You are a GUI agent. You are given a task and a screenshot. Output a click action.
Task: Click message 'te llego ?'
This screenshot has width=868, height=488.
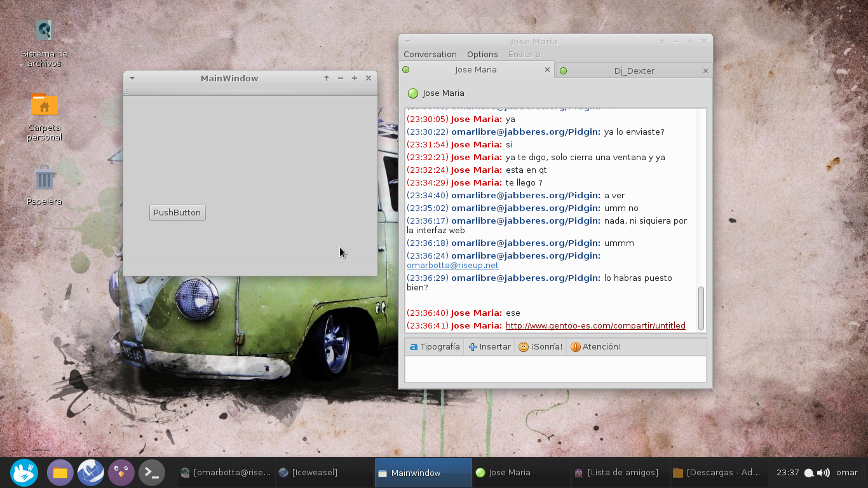(x=524, y=183)
